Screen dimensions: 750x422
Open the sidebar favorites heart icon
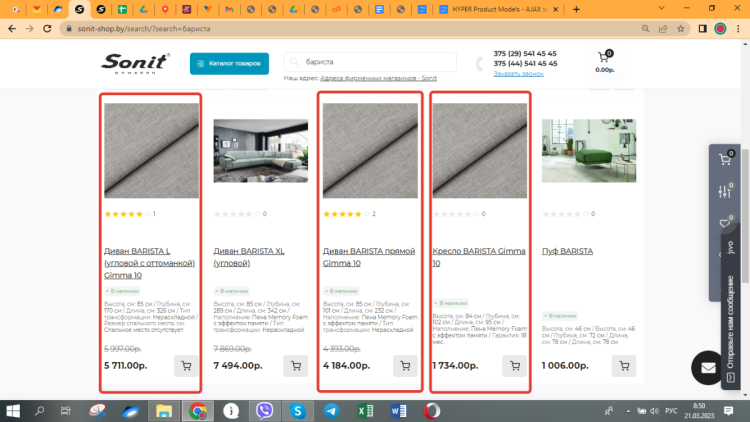tap(725, 223)
